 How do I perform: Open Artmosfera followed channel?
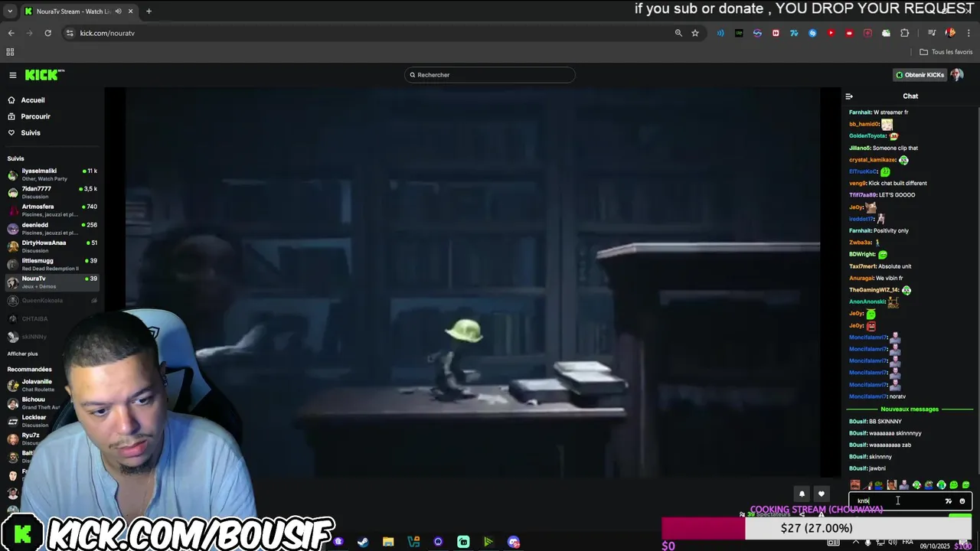pyautogui.click(x=52, y=210)
